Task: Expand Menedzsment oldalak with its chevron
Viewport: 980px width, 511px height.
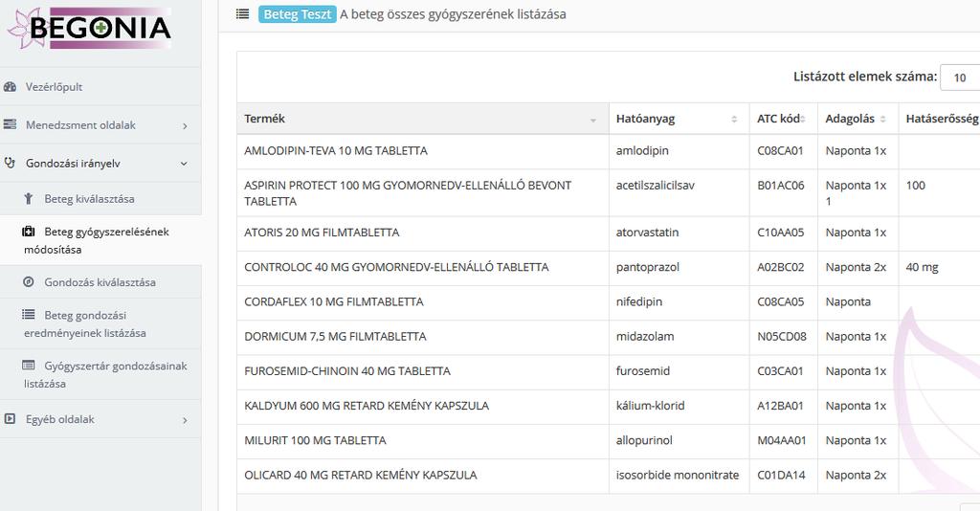Action: 185,126
